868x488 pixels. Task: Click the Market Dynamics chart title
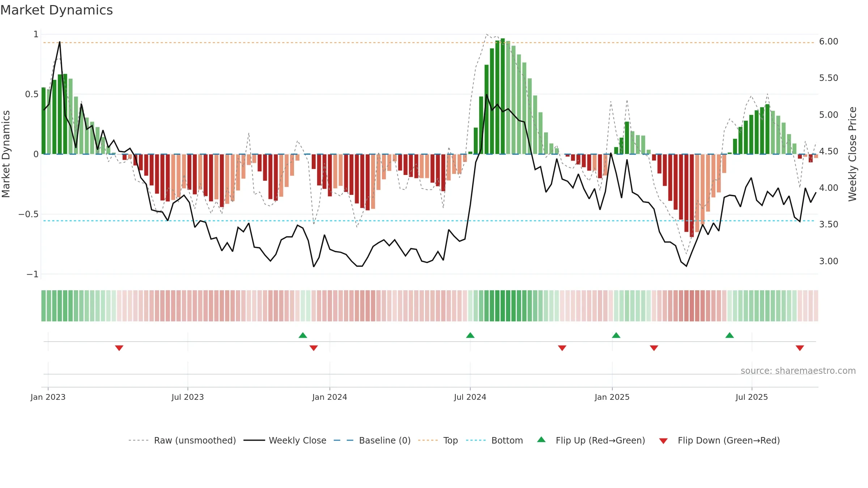click(x=56, y=10)
